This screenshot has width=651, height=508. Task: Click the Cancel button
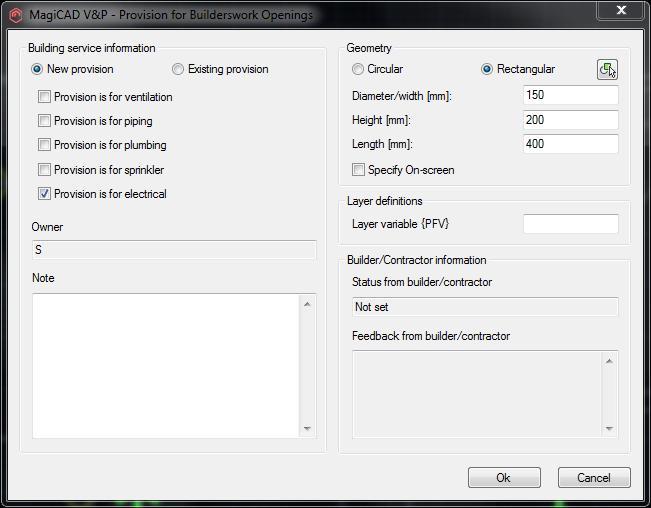coord(594,478)
